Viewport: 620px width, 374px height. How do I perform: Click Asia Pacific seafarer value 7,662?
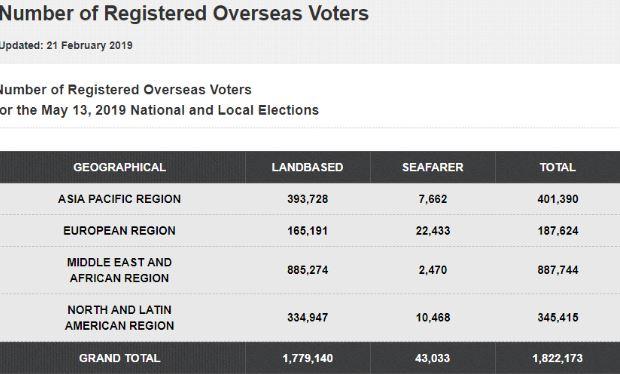[433, 199]
